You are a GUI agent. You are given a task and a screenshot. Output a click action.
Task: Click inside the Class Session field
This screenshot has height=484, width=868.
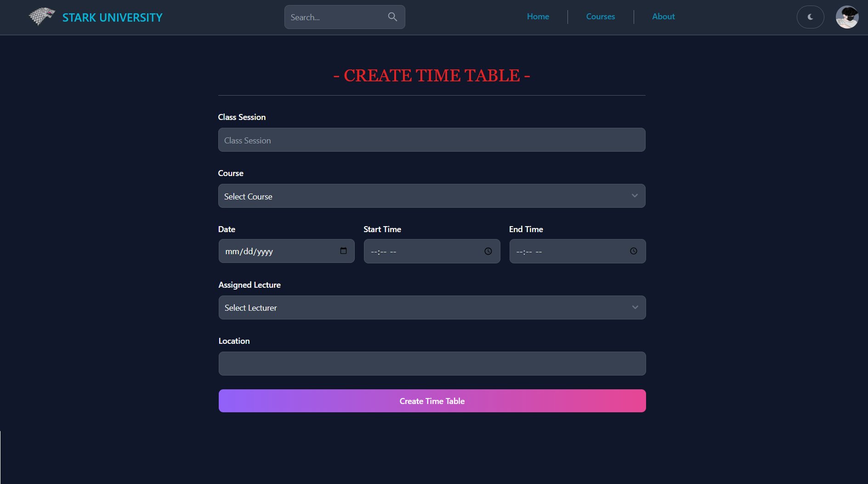coord(431,140)
